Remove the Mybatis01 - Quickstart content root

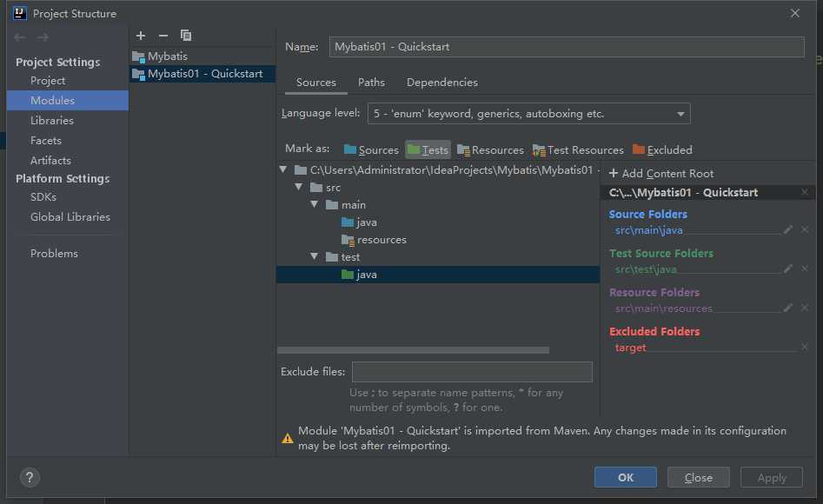click(805, 193)
